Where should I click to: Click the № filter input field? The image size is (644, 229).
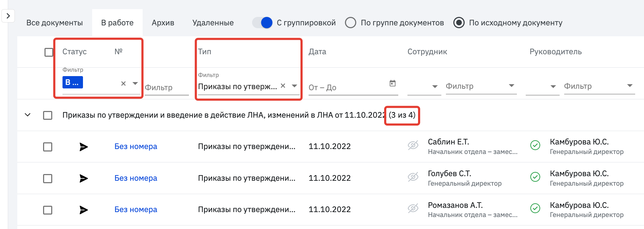tap(167, 87)
